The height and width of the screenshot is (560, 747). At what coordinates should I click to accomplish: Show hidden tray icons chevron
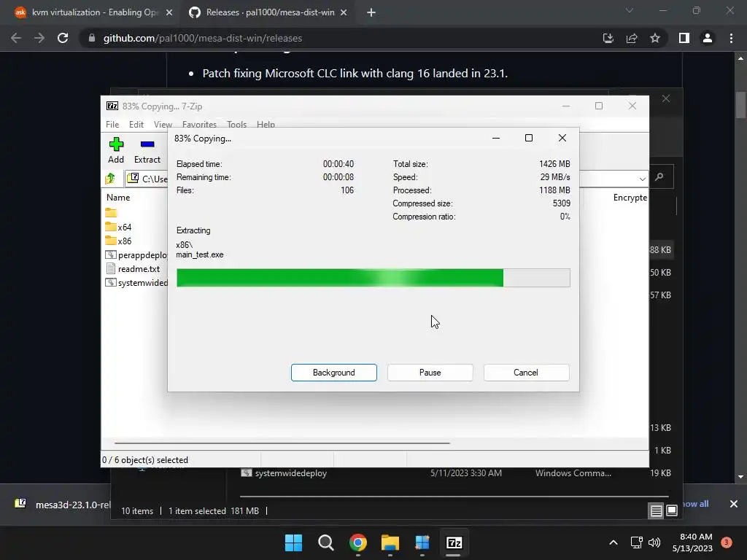pos(614,542)
